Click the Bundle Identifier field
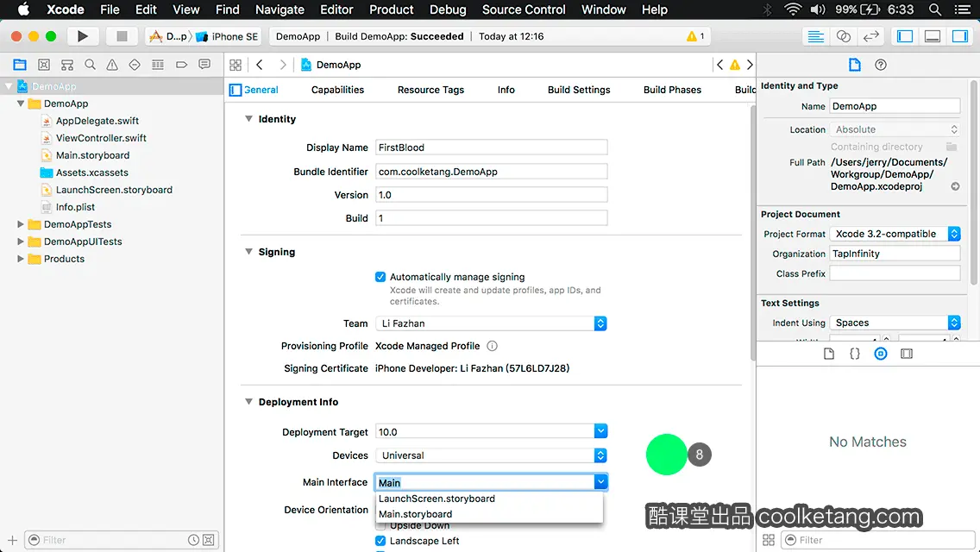The height and width of the screenshot is (552, 980). pyautogui.click(x=491, y=172)
